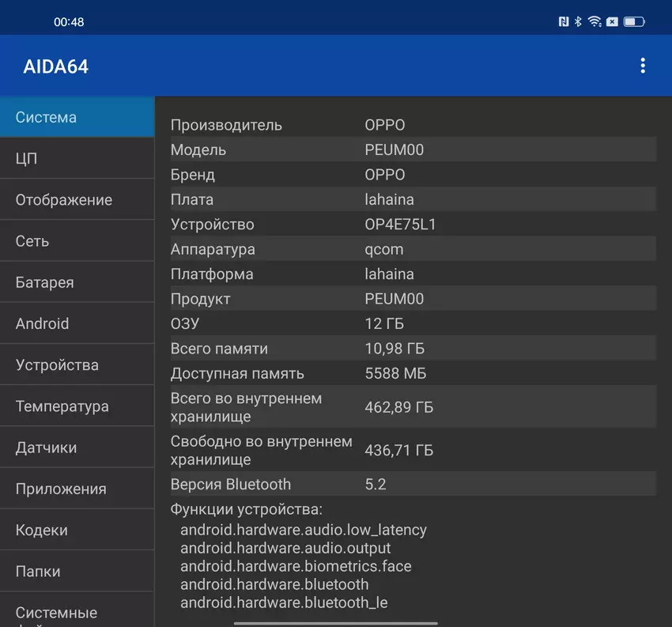Screen dimensions: 672x627
Task: View the Приложения section
Action: 77,489
